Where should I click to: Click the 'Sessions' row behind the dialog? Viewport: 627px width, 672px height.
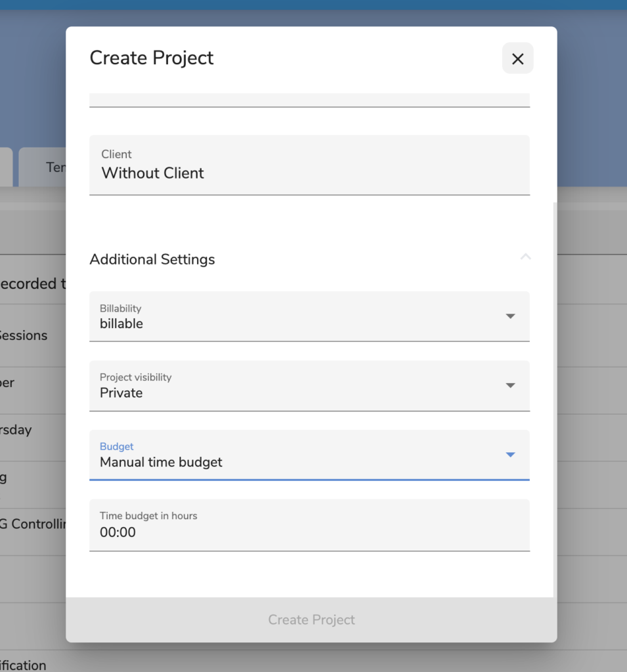[x=26, y=335]
